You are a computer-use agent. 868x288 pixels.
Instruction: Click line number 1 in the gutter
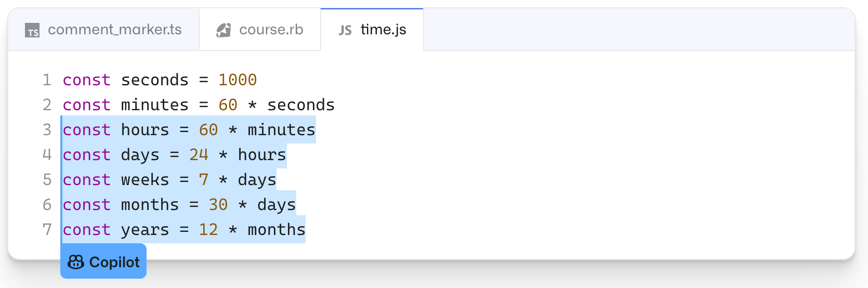pos(47,80)
